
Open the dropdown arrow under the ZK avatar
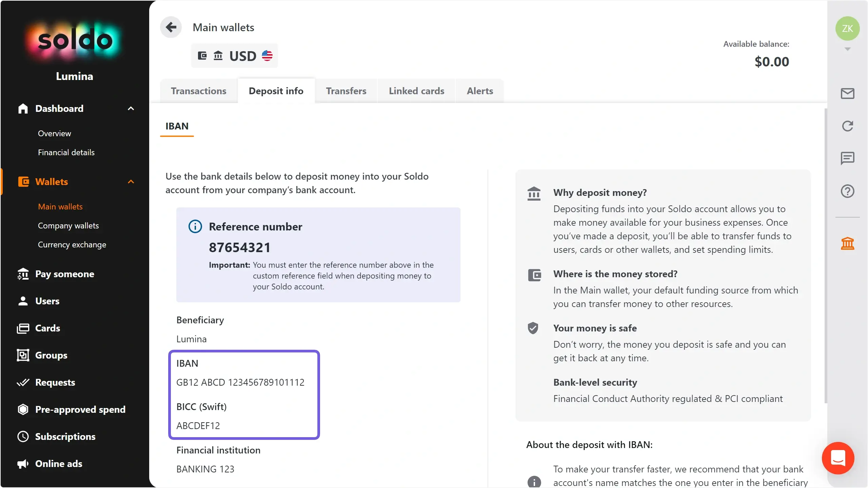847,49
